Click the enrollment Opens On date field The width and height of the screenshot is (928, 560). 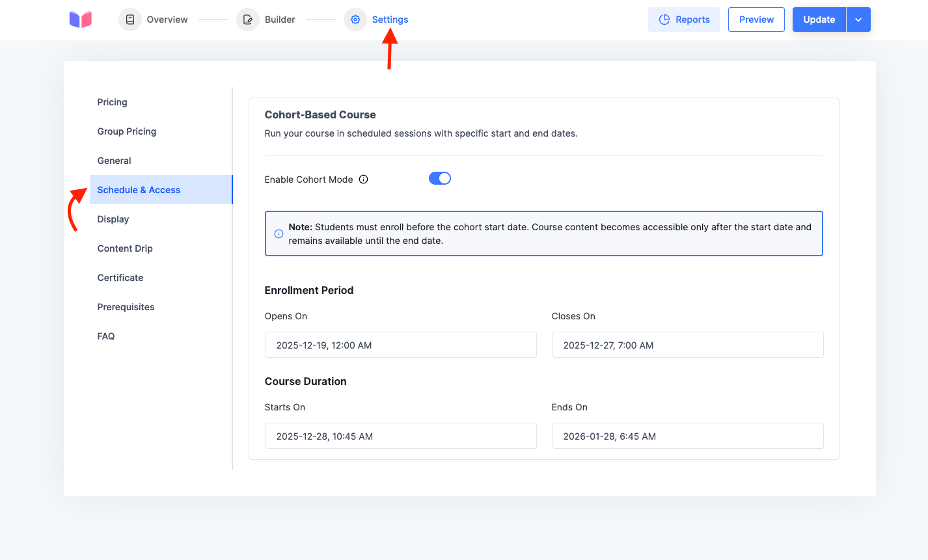point(401,345)
